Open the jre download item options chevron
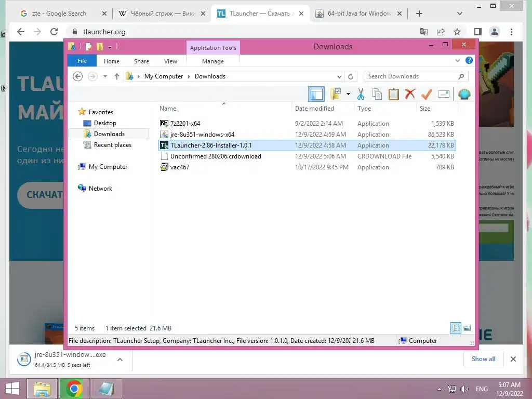The height and width of the screenshot is (399, 532). click(120, 360)
